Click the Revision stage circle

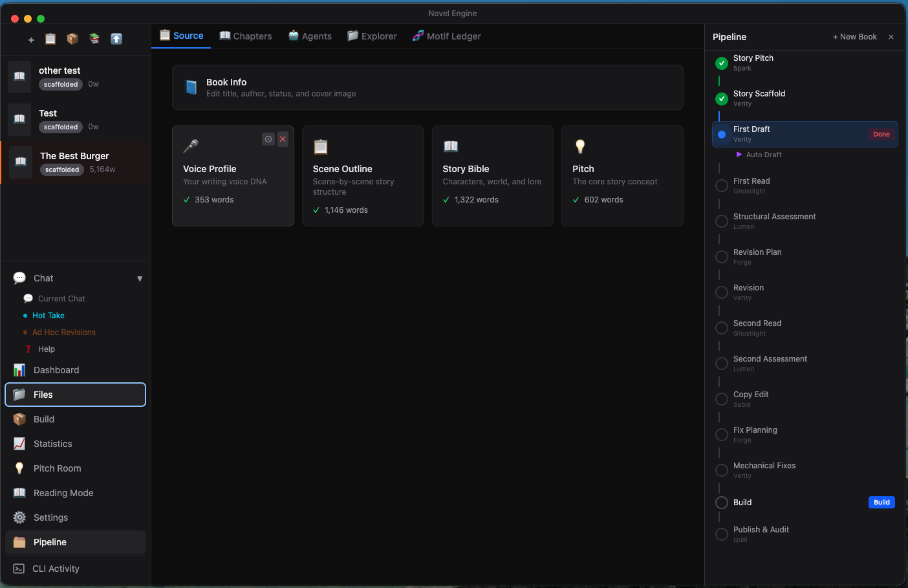coord(722,292)
